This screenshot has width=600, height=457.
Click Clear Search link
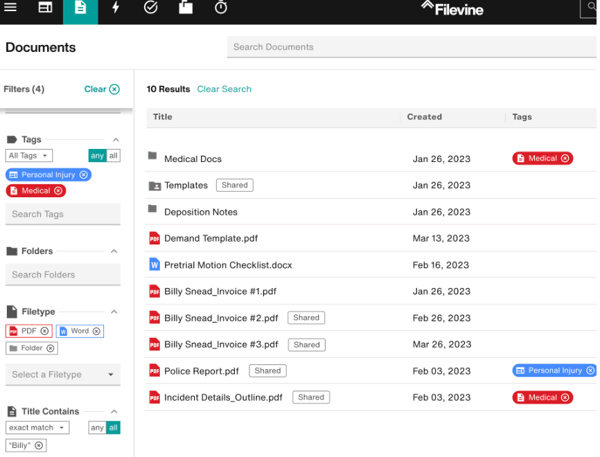(x=224, y=89)
